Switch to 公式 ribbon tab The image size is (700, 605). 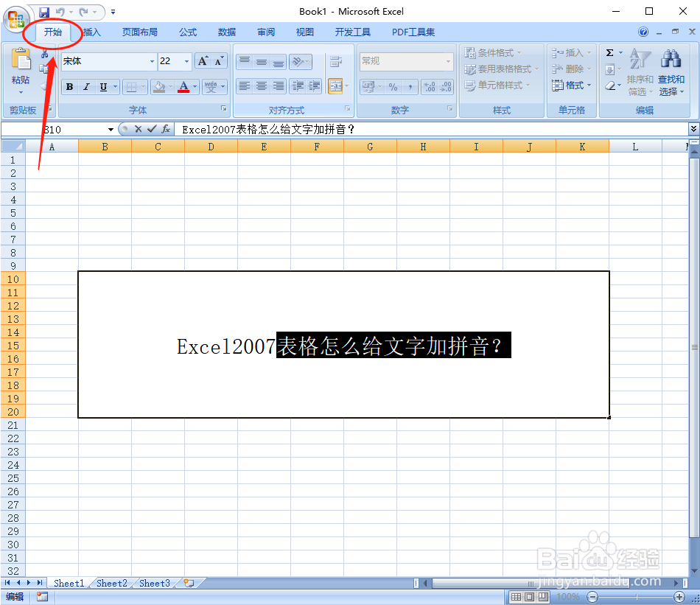(188, 32)
